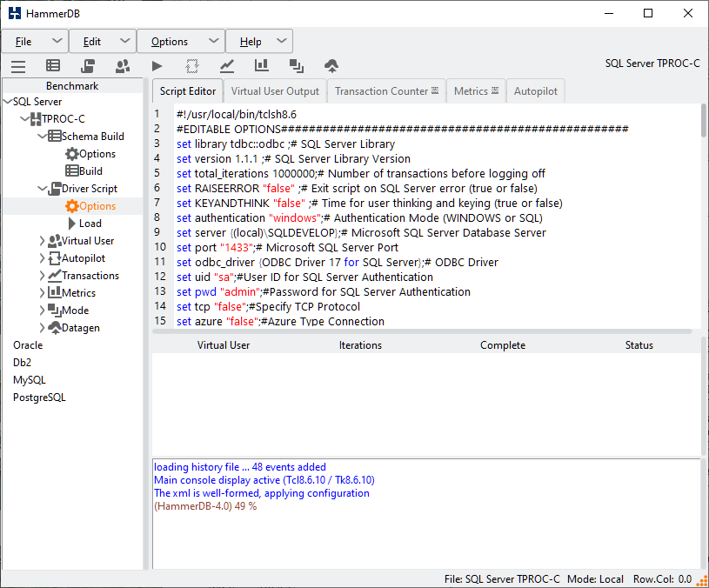
Task: Open the Autopilot tab
Action: tap(535, 90)
